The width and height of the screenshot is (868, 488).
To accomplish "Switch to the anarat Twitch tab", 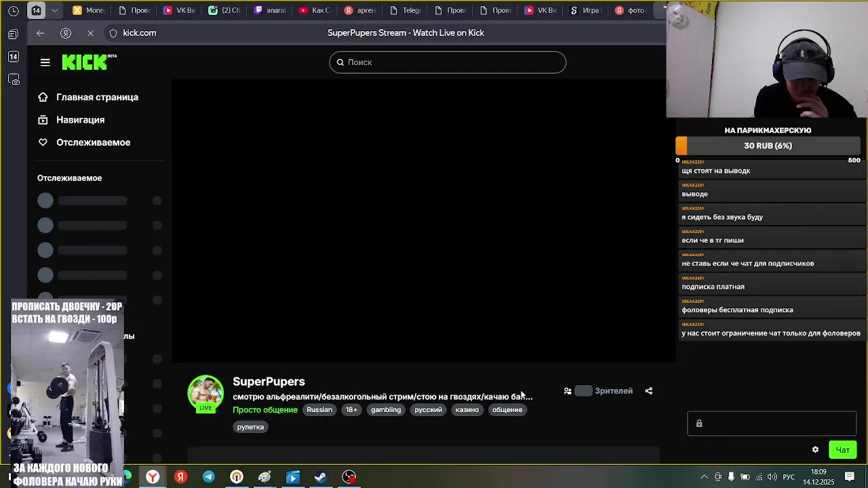I will click(x=270, y=10).
